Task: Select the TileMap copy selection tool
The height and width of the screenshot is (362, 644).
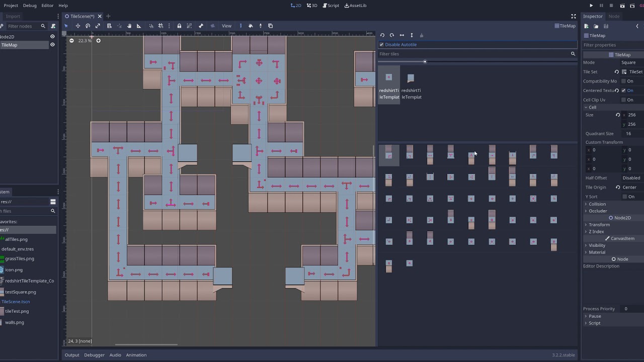Action: [270, 26]
